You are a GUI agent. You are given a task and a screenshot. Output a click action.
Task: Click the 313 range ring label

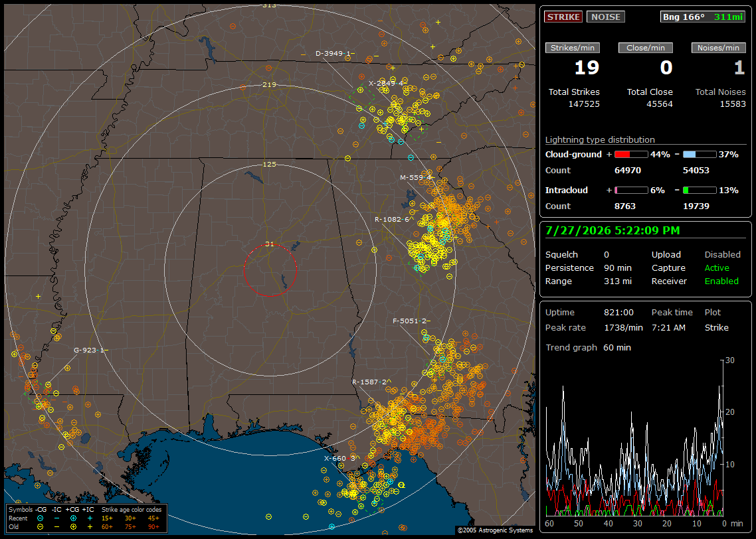pyautogui.click(x=270, y=5)
